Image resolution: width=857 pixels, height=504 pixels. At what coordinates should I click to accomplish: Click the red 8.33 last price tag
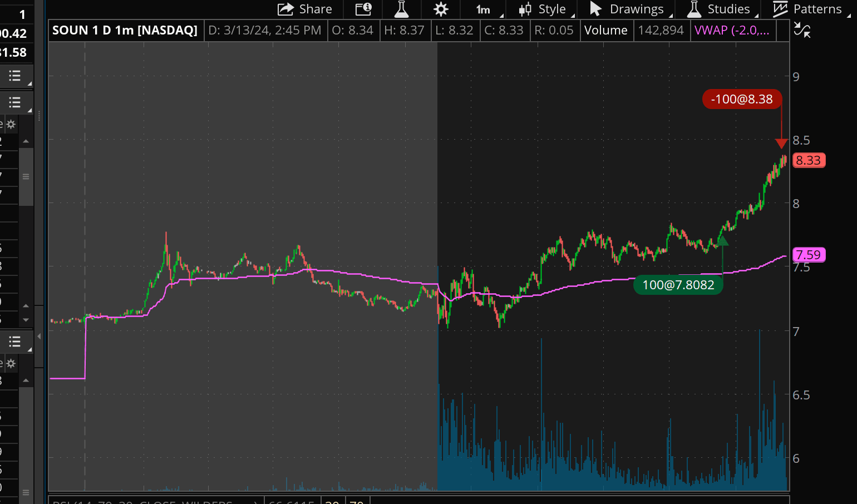point(809,160)
